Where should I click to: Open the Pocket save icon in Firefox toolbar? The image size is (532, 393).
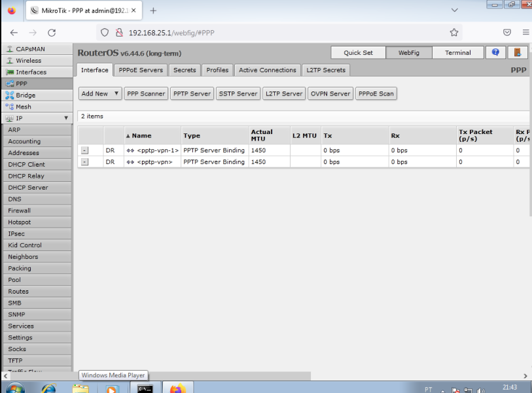click(507, 33)
